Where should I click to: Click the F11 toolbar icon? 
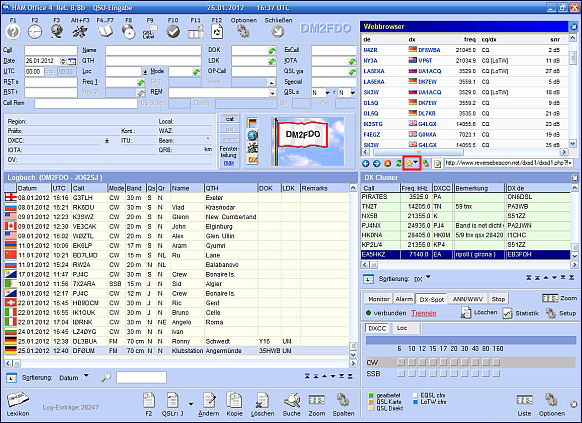click(196, 32)
